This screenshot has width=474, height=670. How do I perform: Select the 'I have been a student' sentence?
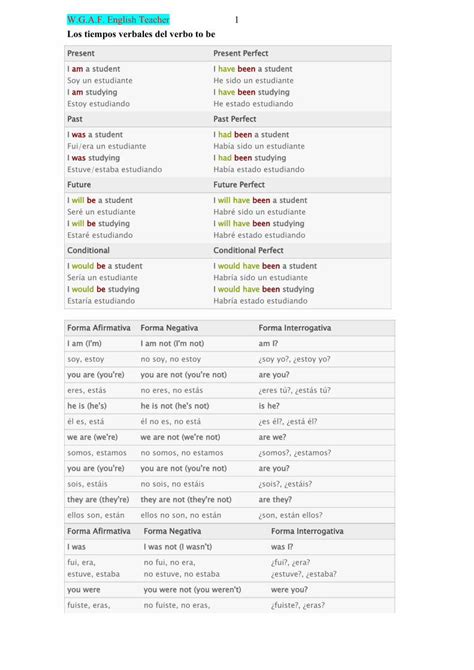coord(253,69)
